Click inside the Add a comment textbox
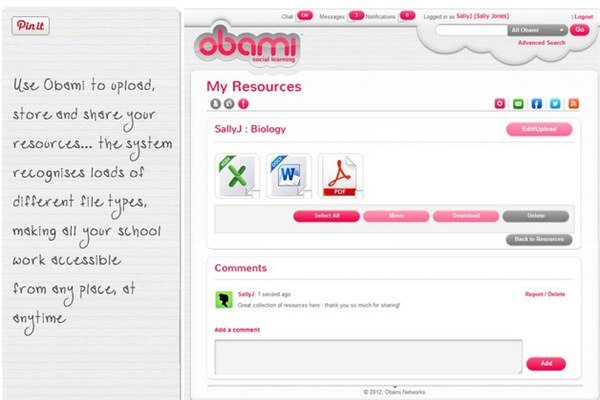Image resolution: width=600 pixels, height=400 pixels. point(368,356)
